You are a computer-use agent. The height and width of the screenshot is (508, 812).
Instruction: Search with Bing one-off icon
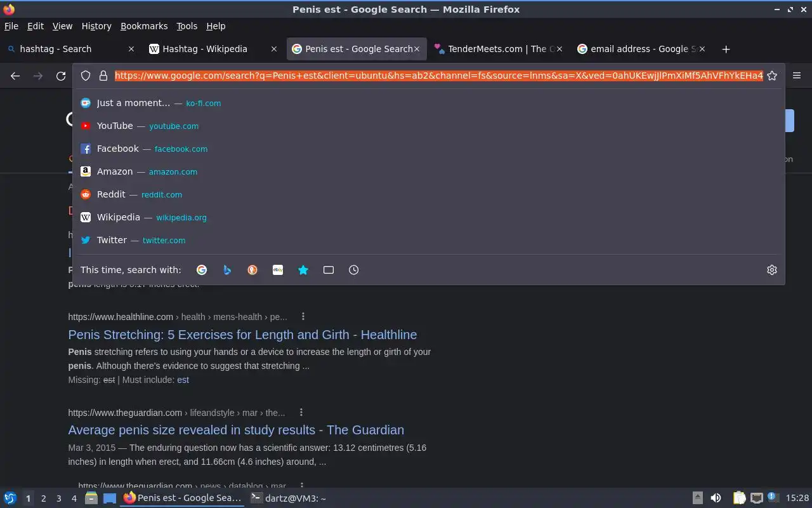(227, 270)
